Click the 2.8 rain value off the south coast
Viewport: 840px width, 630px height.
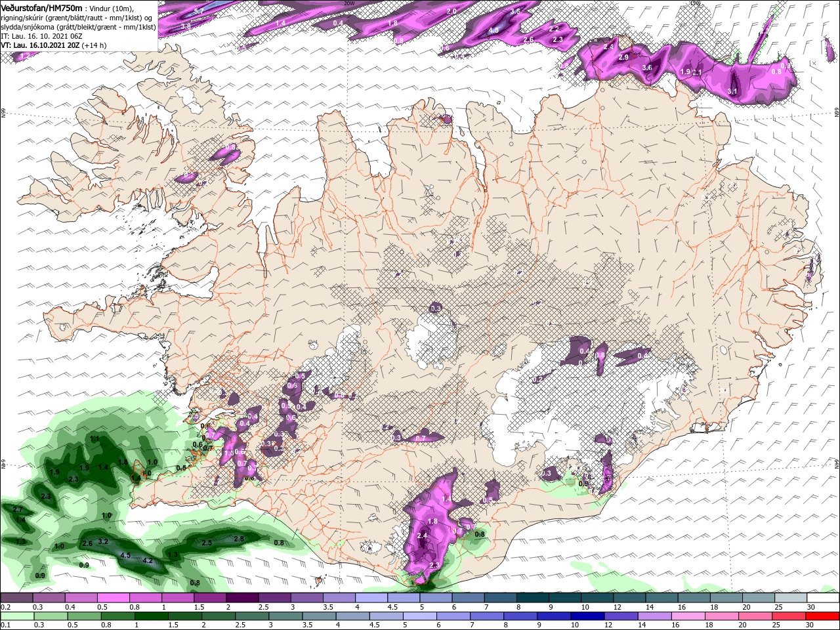click(239, 539)
